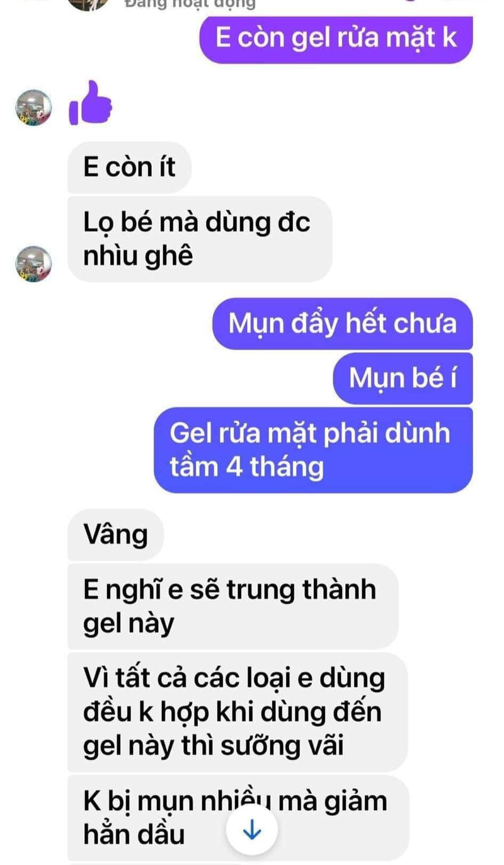This screenshot has width=504, height=865.
Task: Select the 'Vâng' reply bubble
Action: pyautogui.click(x=116, y=535)
